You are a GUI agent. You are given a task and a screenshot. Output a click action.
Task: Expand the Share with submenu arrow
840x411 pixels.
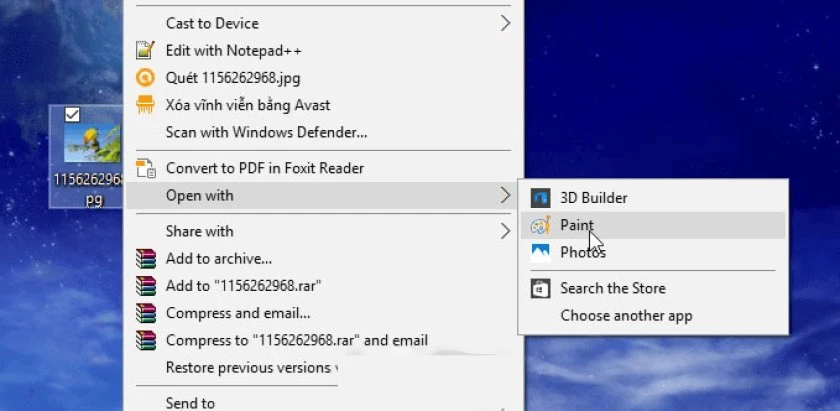[x=505, y=231]
